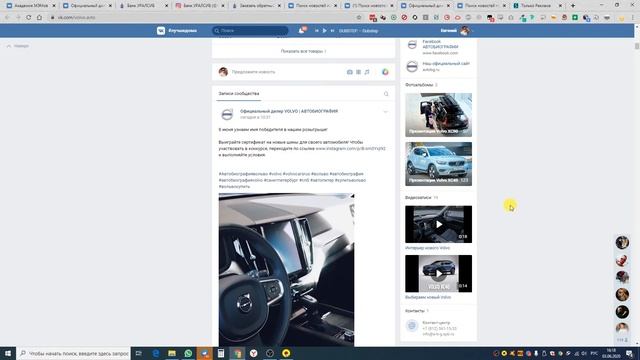Viewport: 640px width, 360px height.
Task: Attach photo with the camera icon
Action: [350, 72]
